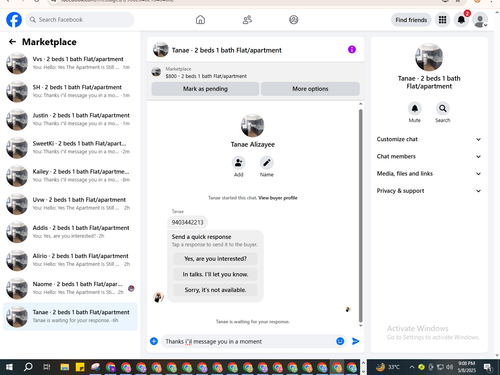Open Task View on the taskbar
Screen dimensions: 500x375
(47, 367)
